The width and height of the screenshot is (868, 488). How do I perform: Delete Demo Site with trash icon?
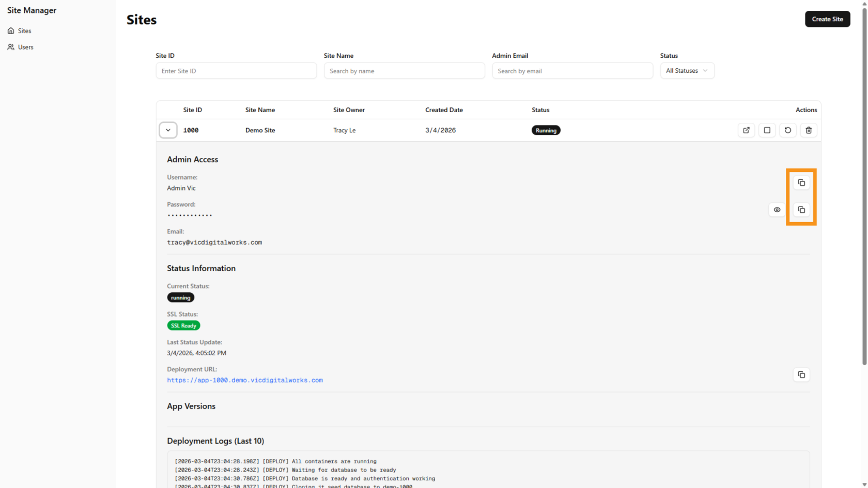[x=809, y=130]
